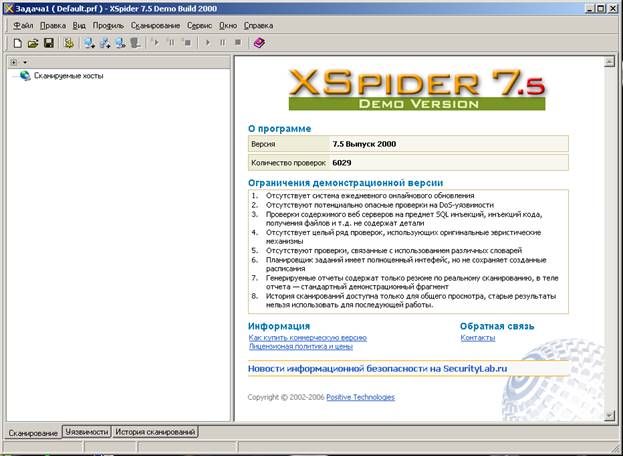Click the 'Ограничения демонстрационной версии' heading
623x456 pixels.
(x=345, y=183)
